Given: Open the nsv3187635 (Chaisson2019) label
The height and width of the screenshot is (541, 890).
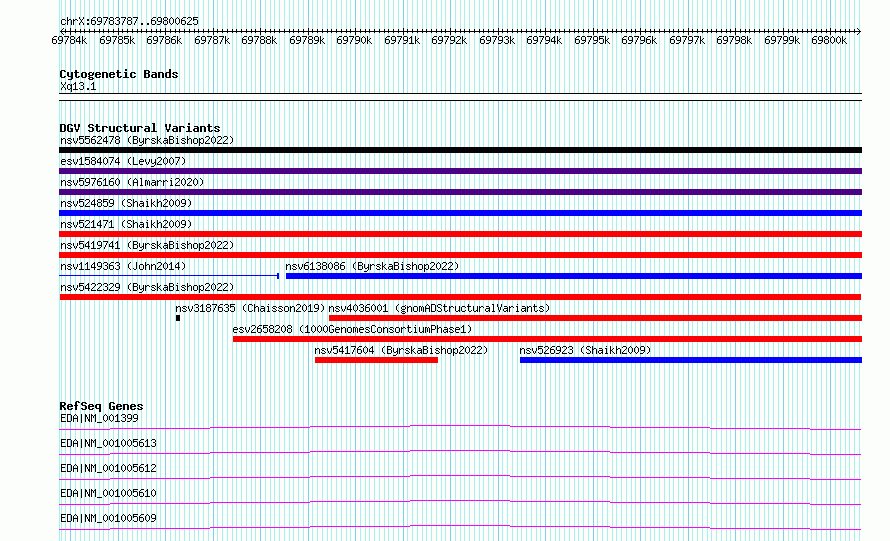Looking at the screenshot, I should [250, 308].
